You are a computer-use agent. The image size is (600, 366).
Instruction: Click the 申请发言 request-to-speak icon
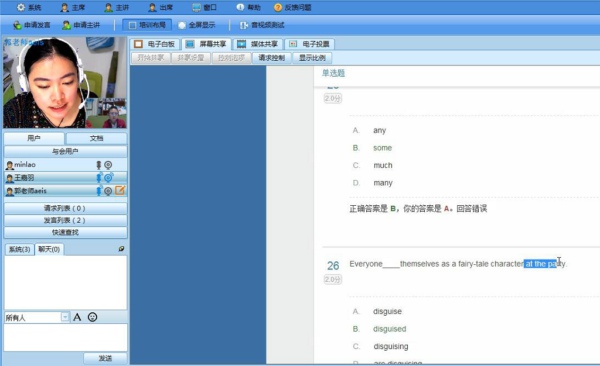[17, 25]
